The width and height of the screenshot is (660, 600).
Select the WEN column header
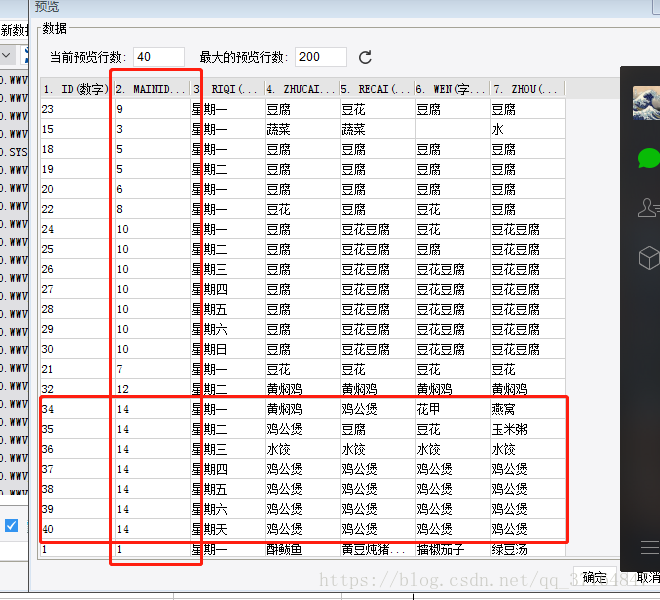click(452, 89)
